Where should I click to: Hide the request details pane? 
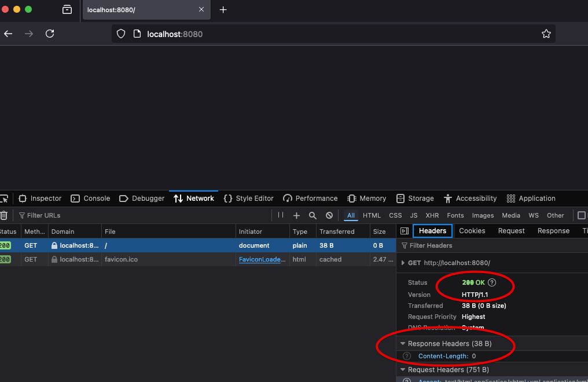click(405, 231)
